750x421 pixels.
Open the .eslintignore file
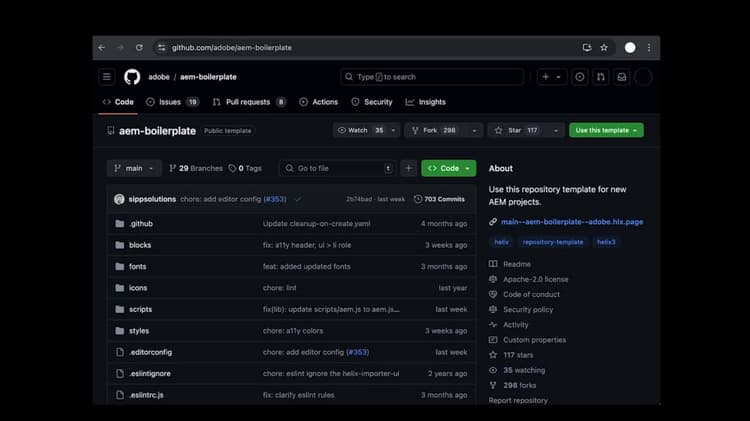coord(150,374)
